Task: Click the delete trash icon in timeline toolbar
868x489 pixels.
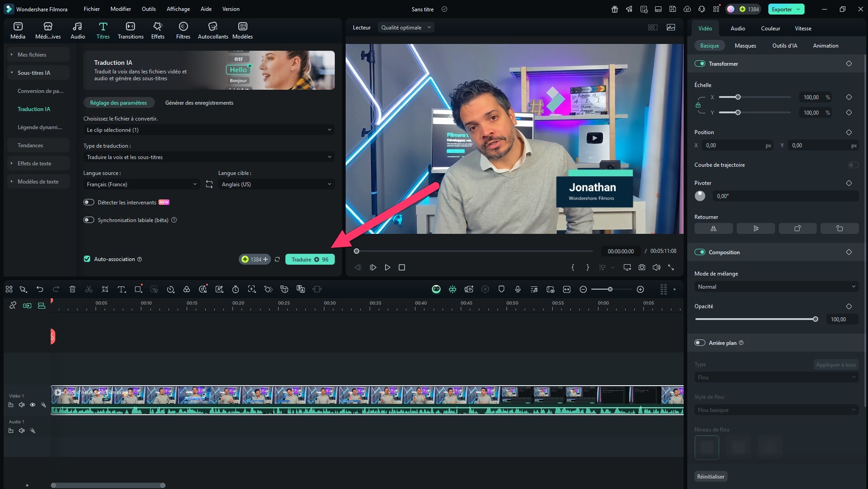Action: [72, 289]
